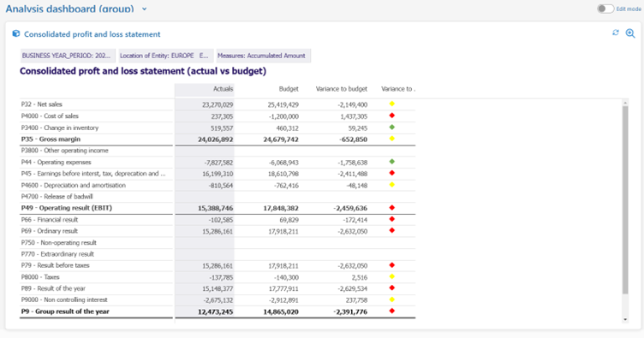This screenshot has width=644, height=338.
Task: Select the P3800 - Other operating income row label
Action: (x=64, y=151)
